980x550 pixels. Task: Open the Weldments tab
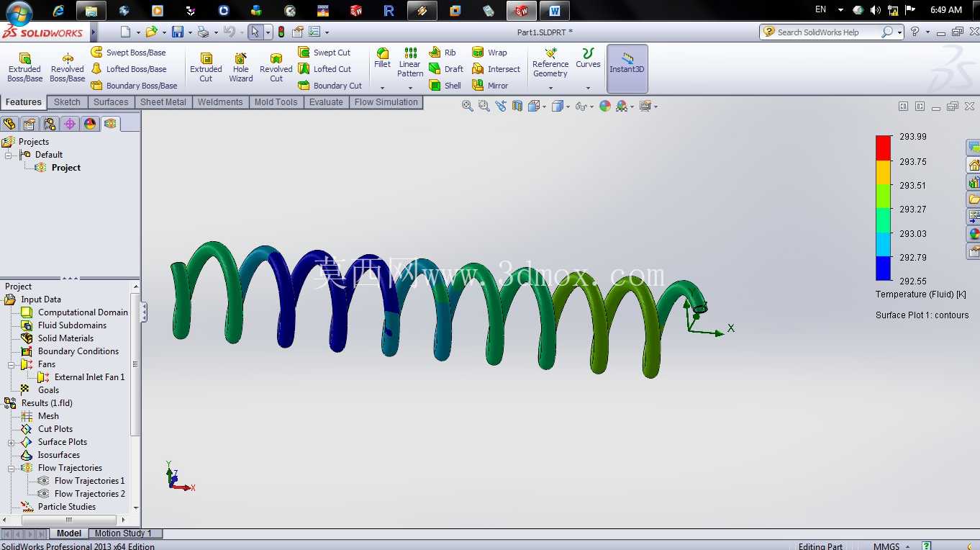point(220,102)
